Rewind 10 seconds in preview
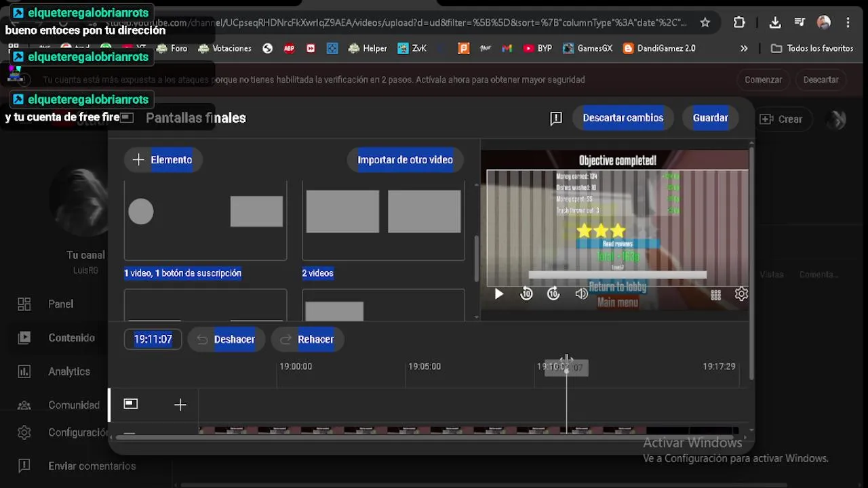The image size is (868, 488). click(x=526, y=294)
